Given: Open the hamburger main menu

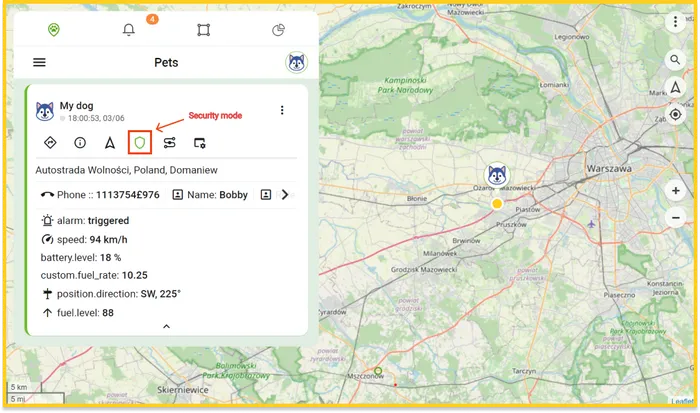Looking at the screenshot, I should 39,62.
